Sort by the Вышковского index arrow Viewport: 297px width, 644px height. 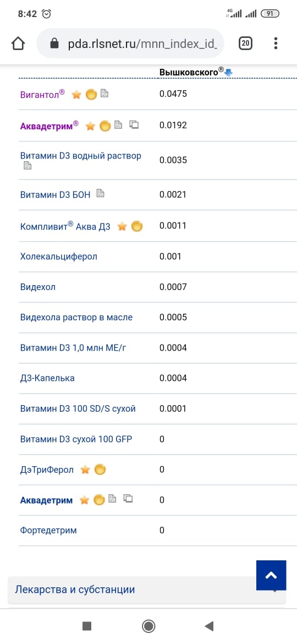click(x=229, y=73)
